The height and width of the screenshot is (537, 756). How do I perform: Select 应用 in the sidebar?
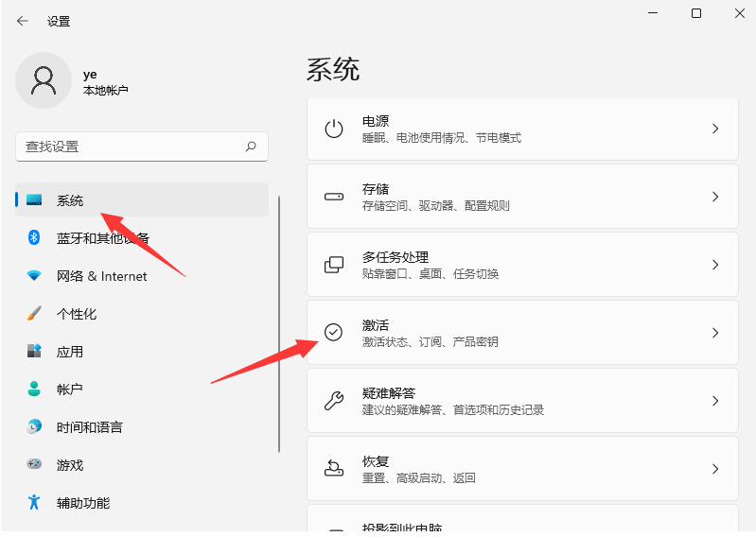[x=70, y=352]
